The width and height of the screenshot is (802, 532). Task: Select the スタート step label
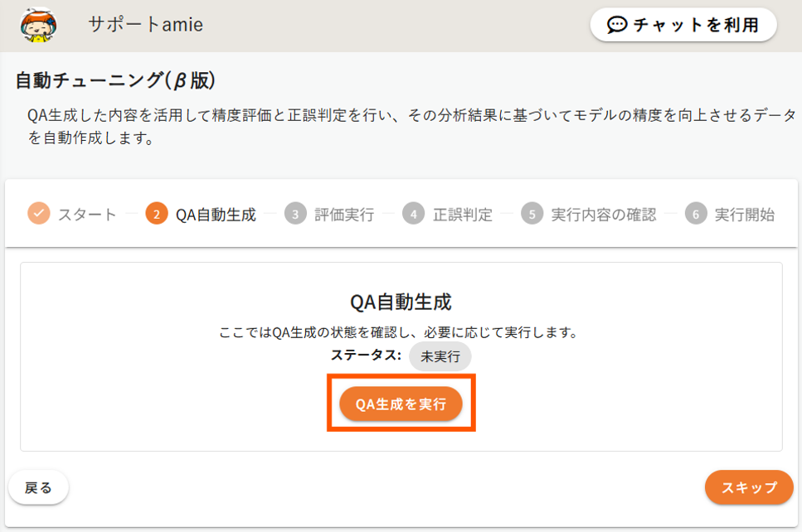(87, 215)
